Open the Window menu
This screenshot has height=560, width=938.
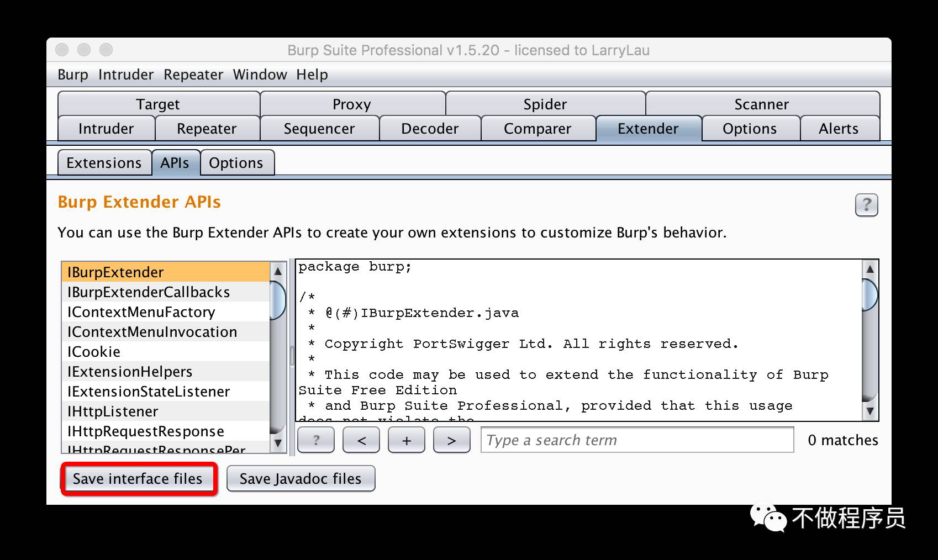coord(260,75)
